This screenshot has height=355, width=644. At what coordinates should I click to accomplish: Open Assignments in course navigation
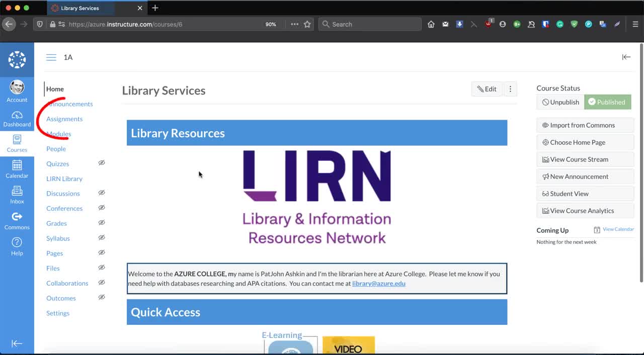(64, 119)
